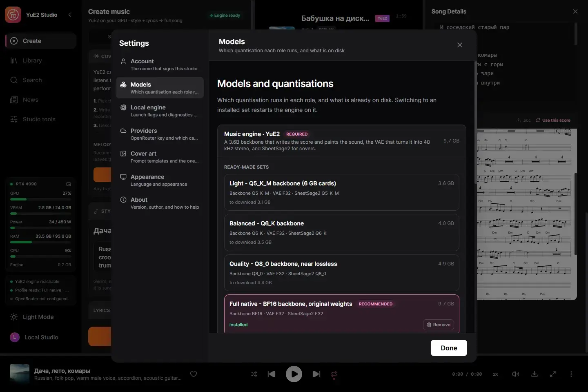Select the Balanced Q6_K backbone set
Viewport: 588px width, 392px height.
[341, 232]
